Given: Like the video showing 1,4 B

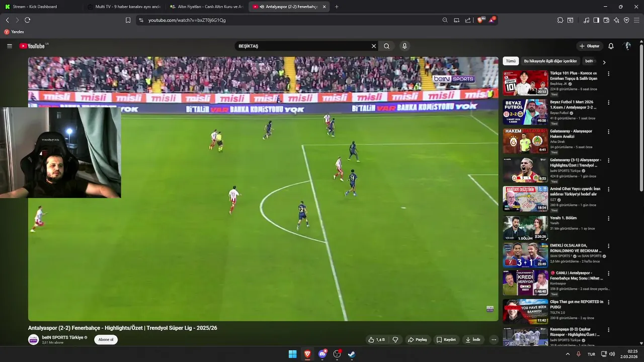Looking at the screenshot, I should (x=376, y=339).
